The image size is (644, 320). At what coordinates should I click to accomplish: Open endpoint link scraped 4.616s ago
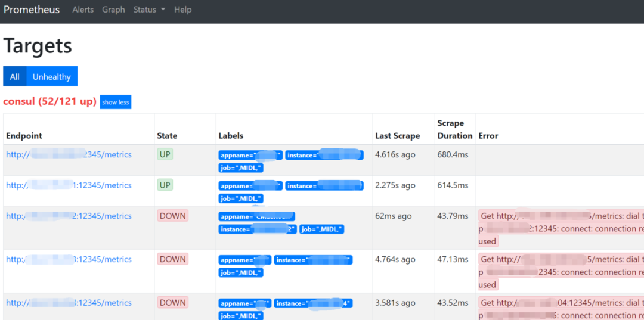coord(69,154)
